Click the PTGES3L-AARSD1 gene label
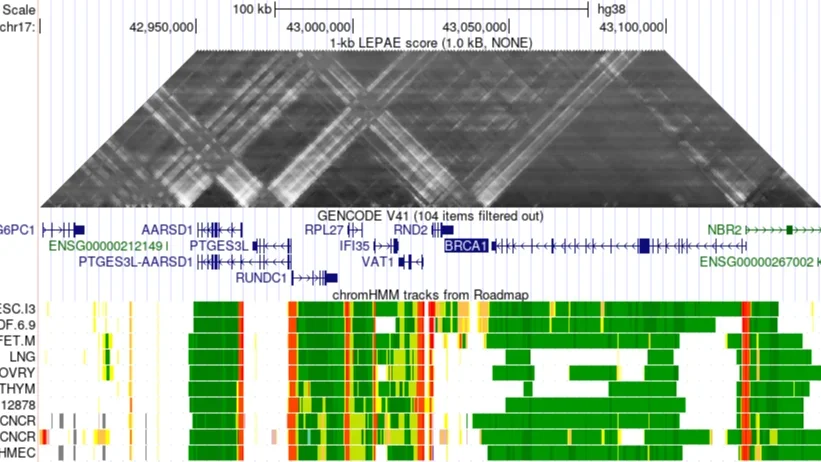The width and height of the screenshot is (821, 462). point(135,261)
